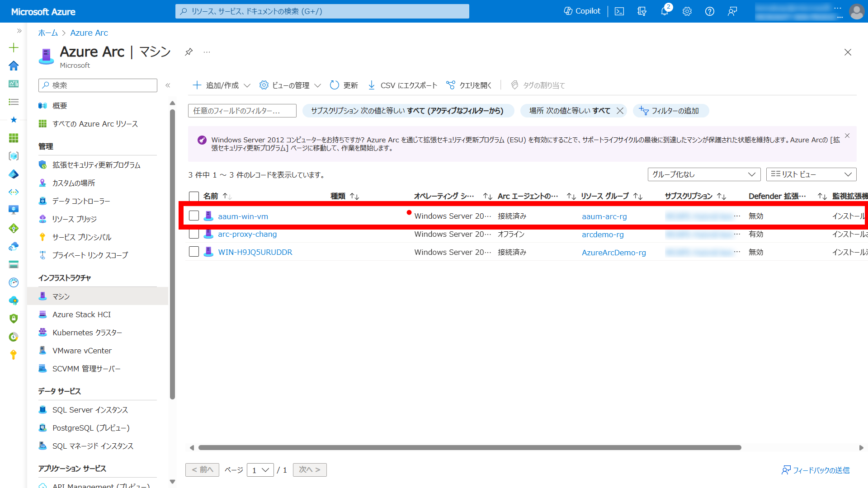
Task: Click the resource menu search box
Action: pos(98,85)
